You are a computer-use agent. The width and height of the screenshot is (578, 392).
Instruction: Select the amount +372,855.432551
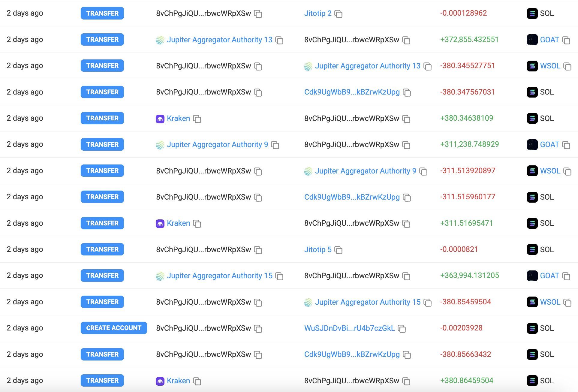[x=469, y=39]
